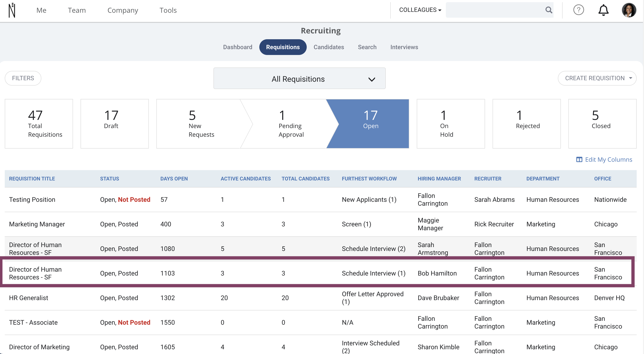Switch to the Dashboard tab

coord(238,47)
